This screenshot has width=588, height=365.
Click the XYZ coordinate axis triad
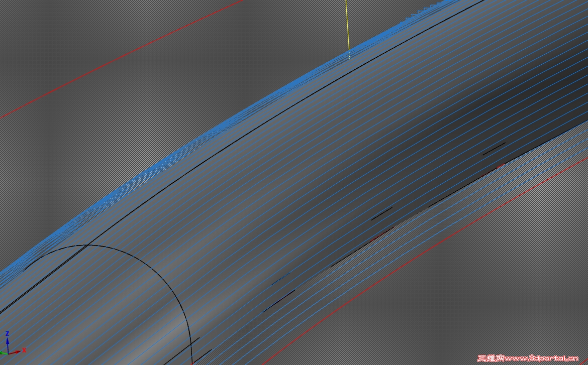(x=13, y=343)
